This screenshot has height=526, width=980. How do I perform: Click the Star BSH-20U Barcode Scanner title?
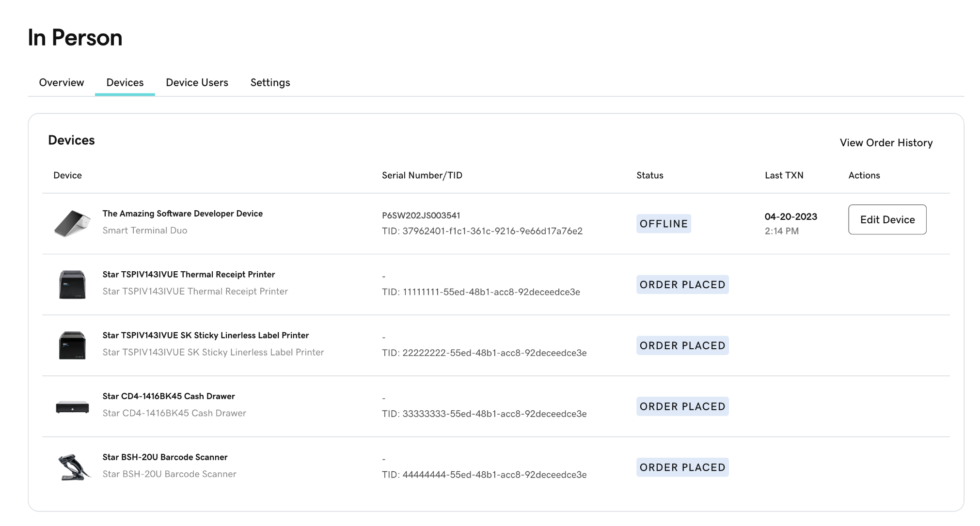165,457
